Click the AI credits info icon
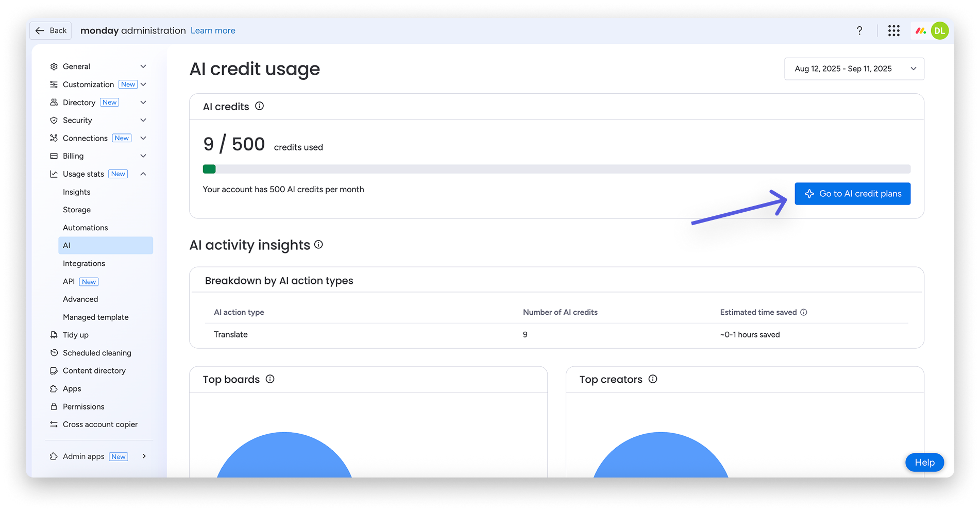Screen dimensions: 980x511 tap(260, 106)
